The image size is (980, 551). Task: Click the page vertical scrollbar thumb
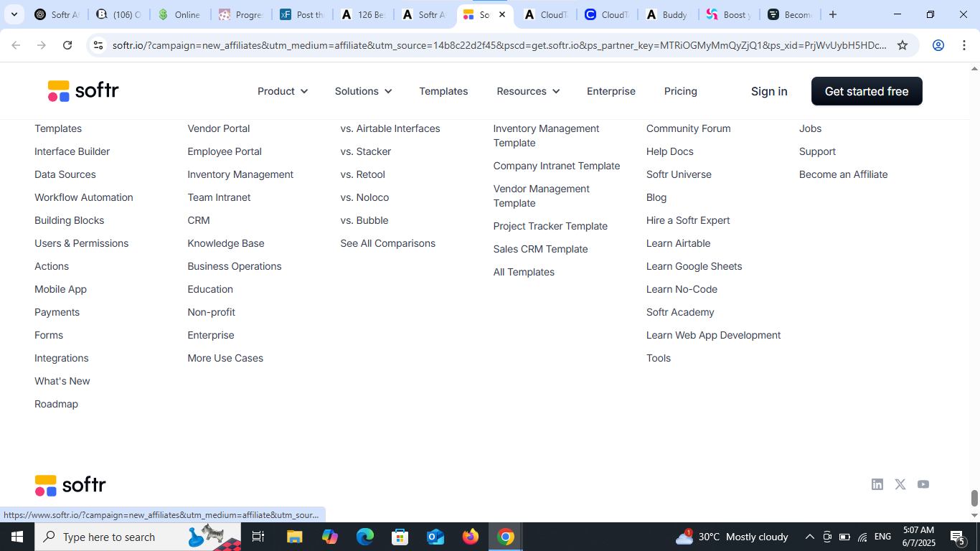[x=974, y=498]
